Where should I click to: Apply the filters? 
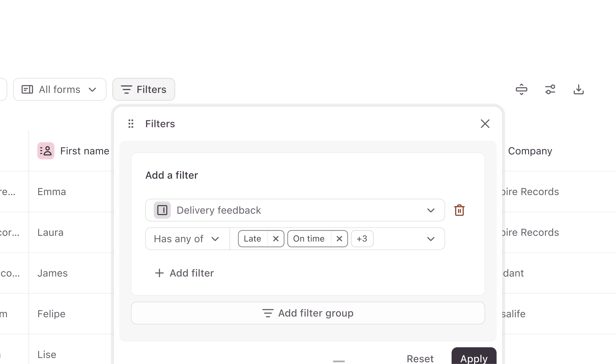(x=474, y=357)
